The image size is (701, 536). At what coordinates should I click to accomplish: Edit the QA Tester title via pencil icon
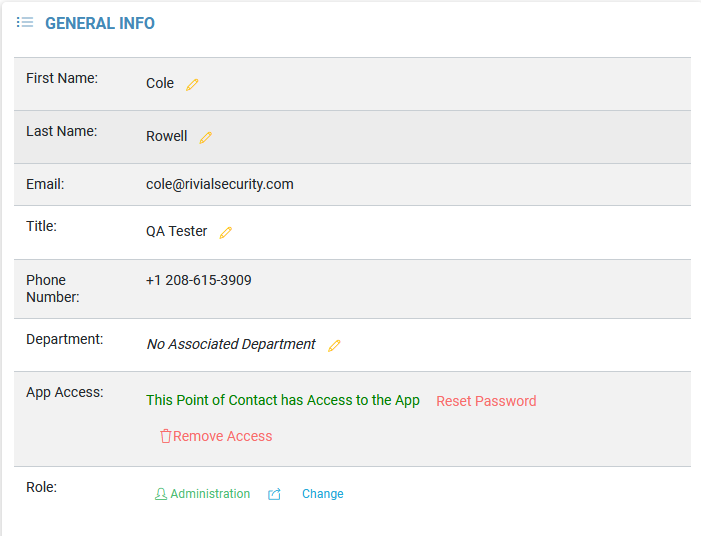point(225,232)
